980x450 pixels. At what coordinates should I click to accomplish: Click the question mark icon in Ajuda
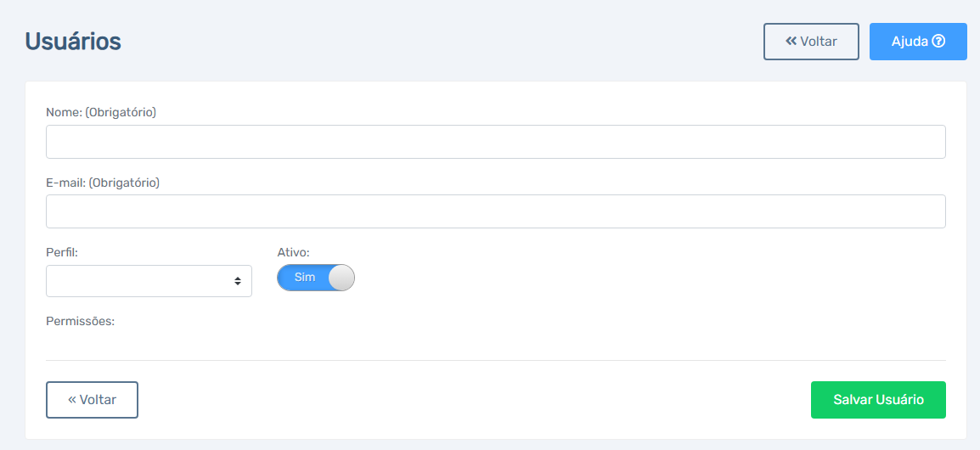(938, 42)
